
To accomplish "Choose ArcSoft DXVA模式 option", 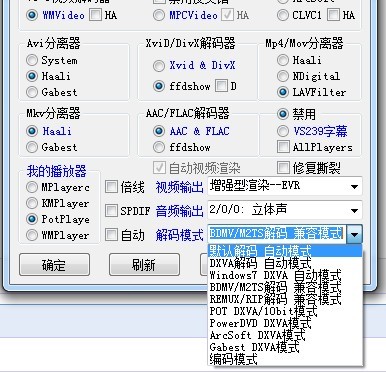I will 285,335.
